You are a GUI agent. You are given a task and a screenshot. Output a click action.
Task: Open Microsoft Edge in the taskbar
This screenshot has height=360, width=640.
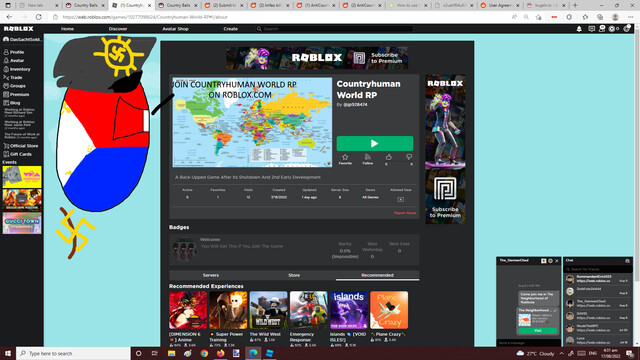(253, 353)
